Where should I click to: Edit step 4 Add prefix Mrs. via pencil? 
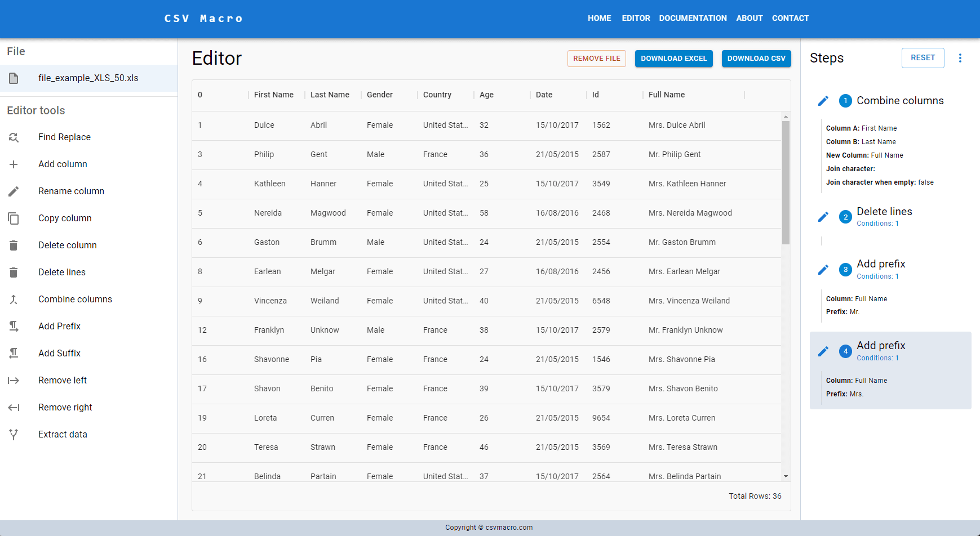click(x=823, y=351)
